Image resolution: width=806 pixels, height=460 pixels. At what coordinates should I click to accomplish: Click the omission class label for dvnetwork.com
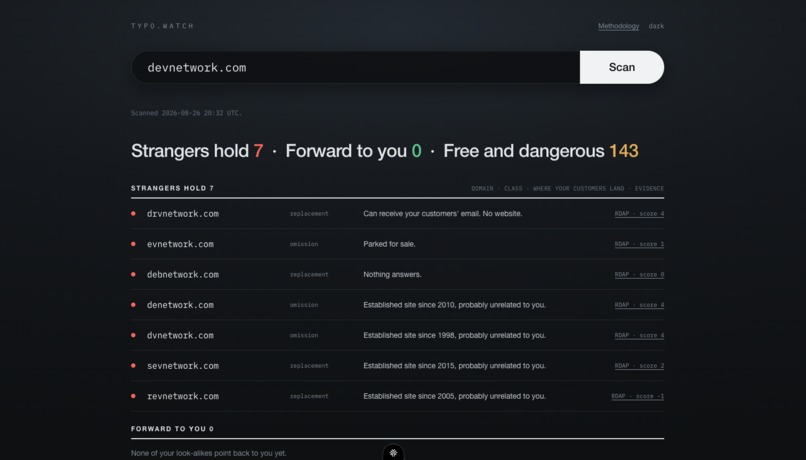(304, 335)
